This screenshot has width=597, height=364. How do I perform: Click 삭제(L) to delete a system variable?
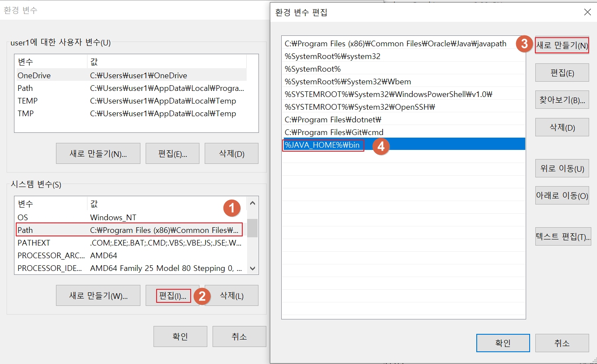pos(231,295)
